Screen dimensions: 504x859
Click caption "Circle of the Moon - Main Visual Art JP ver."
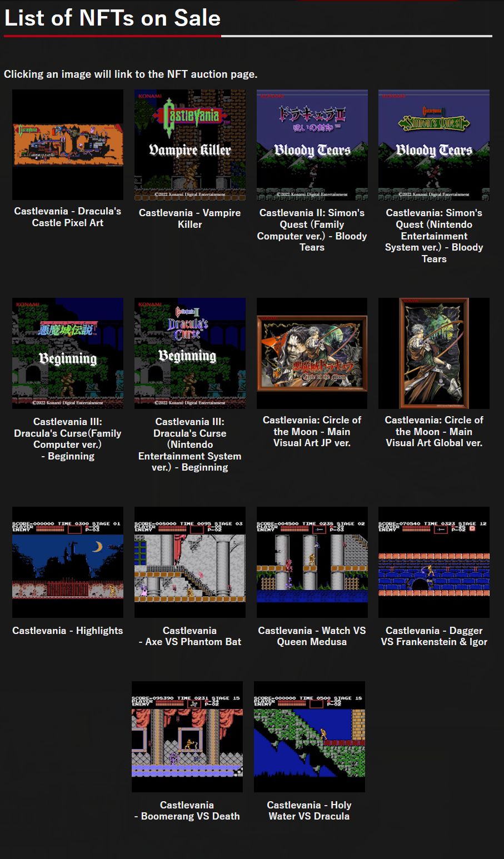312,431
